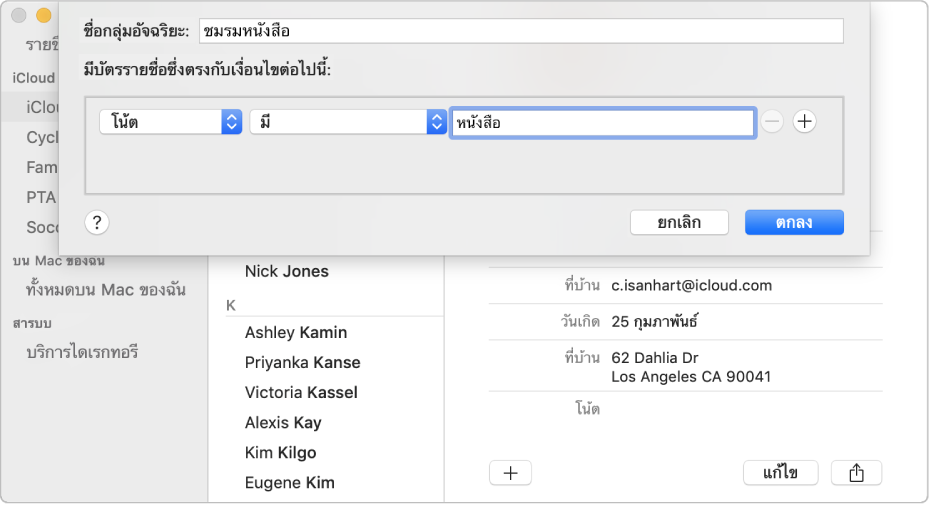The image size is (931, 505).
Task: Click the yellow minimize window button
Action: tap(44, 15)
